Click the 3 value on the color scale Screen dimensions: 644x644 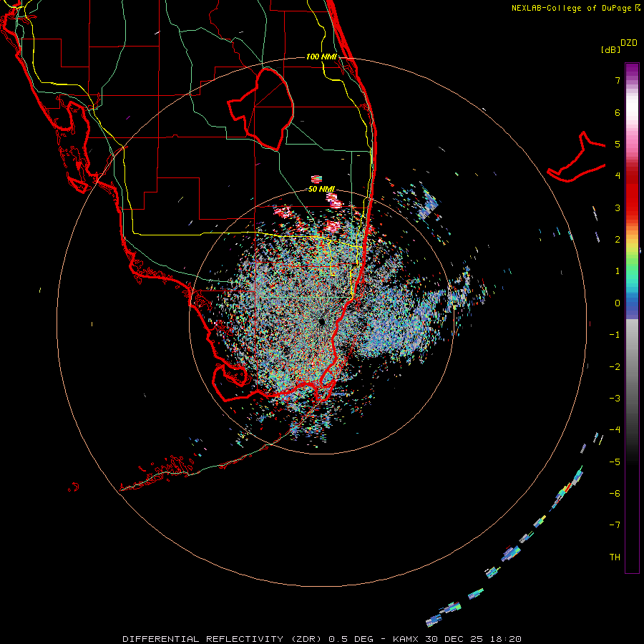pyautogui.click(x=618, y=208)
